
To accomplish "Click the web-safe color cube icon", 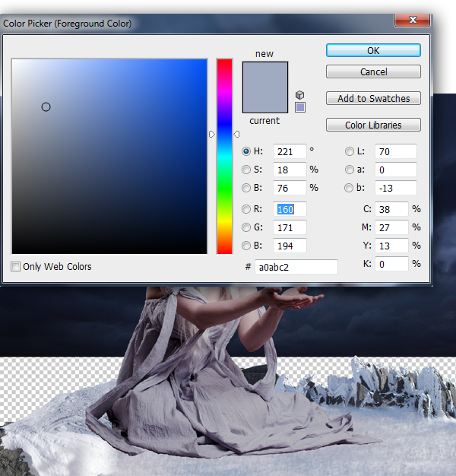I will coord(300,95).
